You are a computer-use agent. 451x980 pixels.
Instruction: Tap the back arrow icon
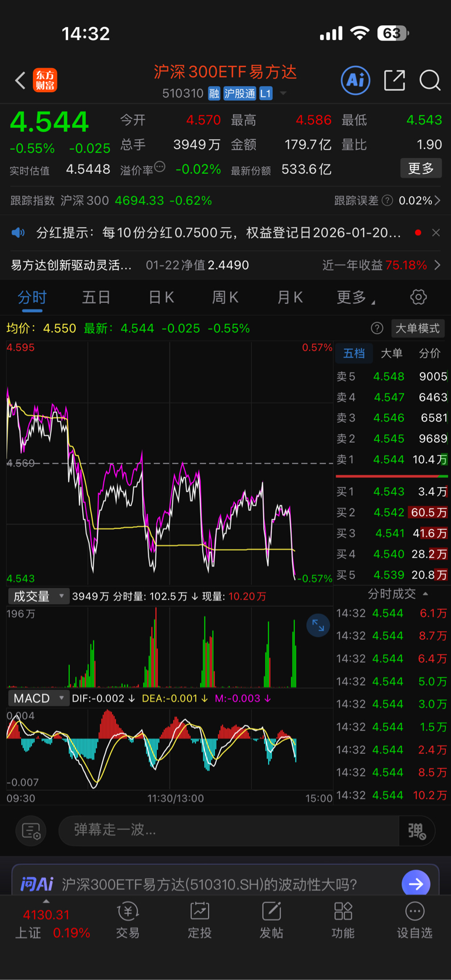pyautogui.click(x=20, y=80)
